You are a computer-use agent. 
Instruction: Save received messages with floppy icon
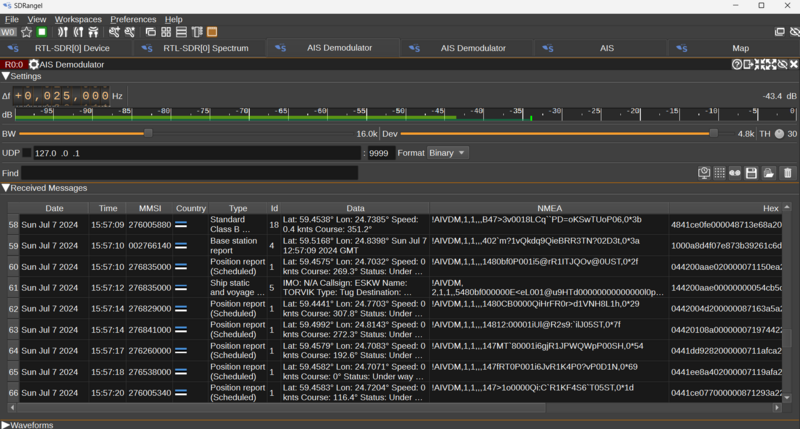click(751, 173)
